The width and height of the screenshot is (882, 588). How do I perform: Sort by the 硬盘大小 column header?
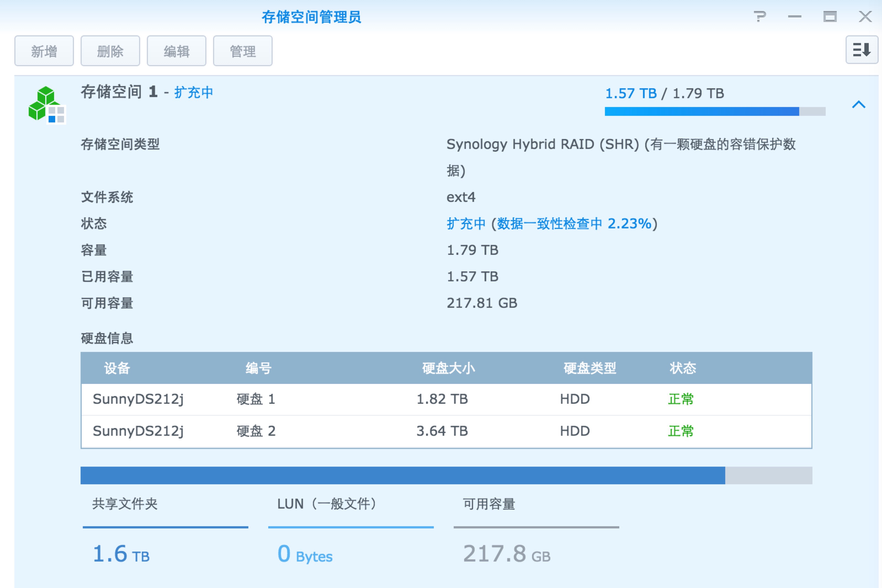tap(449, 368)
